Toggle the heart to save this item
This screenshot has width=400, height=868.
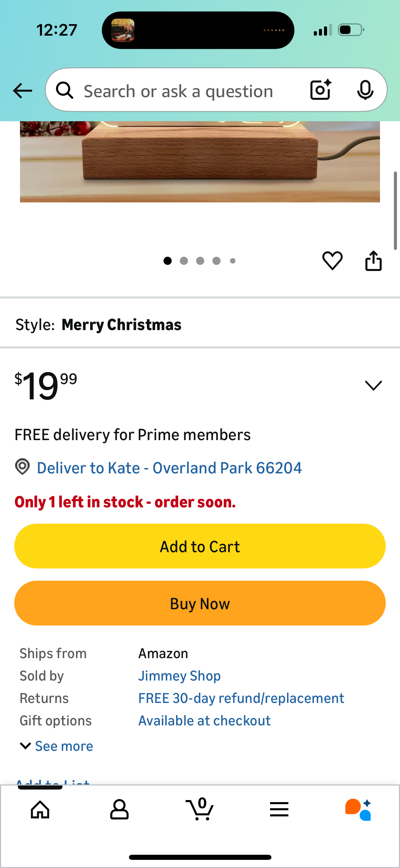[x=332, y=261]
